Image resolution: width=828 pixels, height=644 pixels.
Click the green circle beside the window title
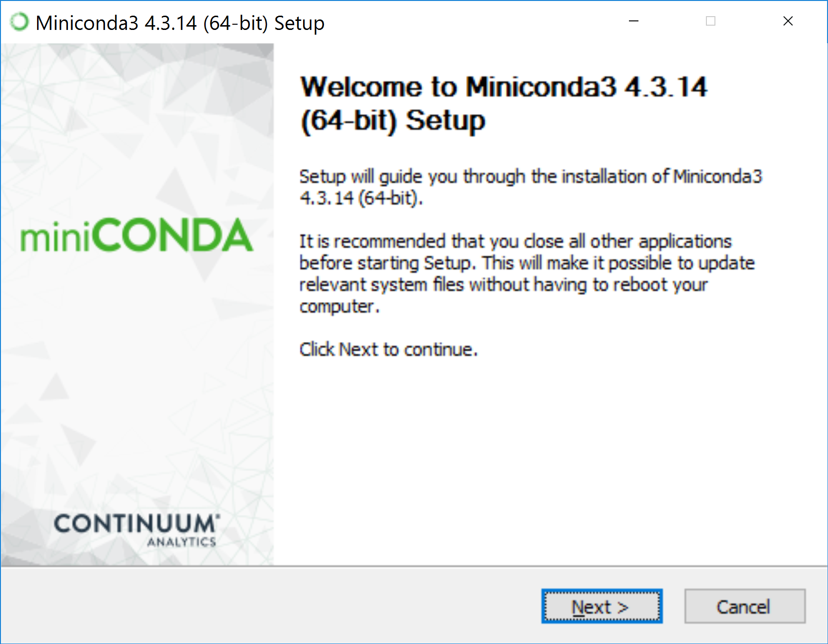(x=19, y=22)
